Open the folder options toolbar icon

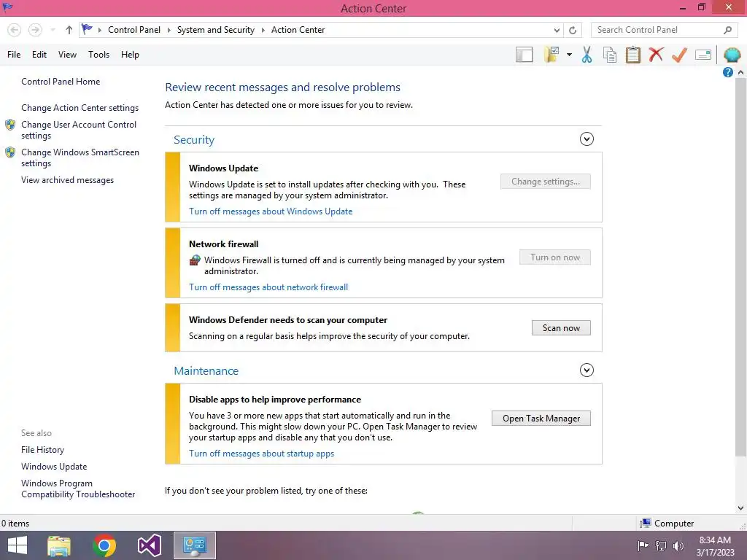(551, 55)
